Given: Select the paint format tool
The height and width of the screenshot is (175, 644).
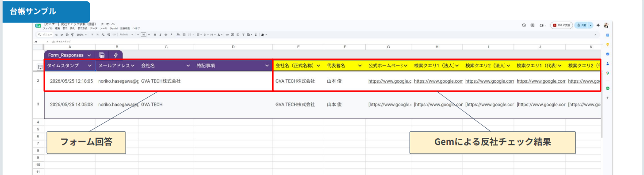Looking at the screenshot, I should coord(73,34).
